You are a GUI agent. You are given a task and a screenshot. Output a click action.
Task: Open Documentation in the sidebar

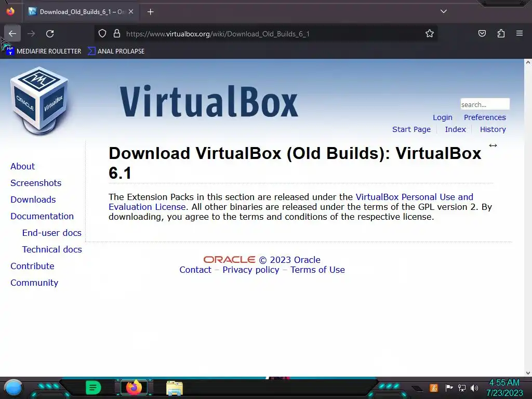pyautogui.click(x=42, y=216)
